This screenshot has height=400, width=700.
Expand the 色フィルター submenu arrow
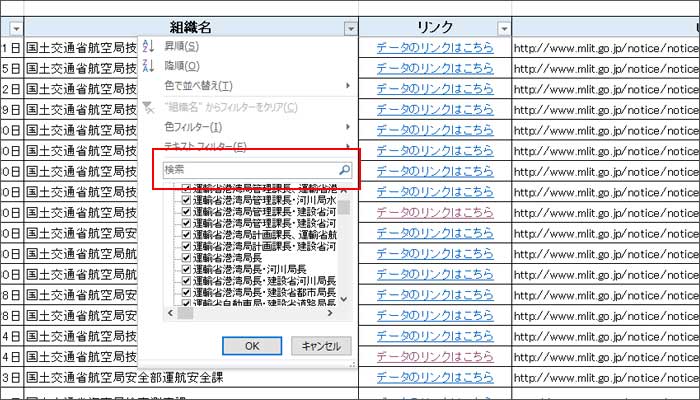click(x=347, y=127)
